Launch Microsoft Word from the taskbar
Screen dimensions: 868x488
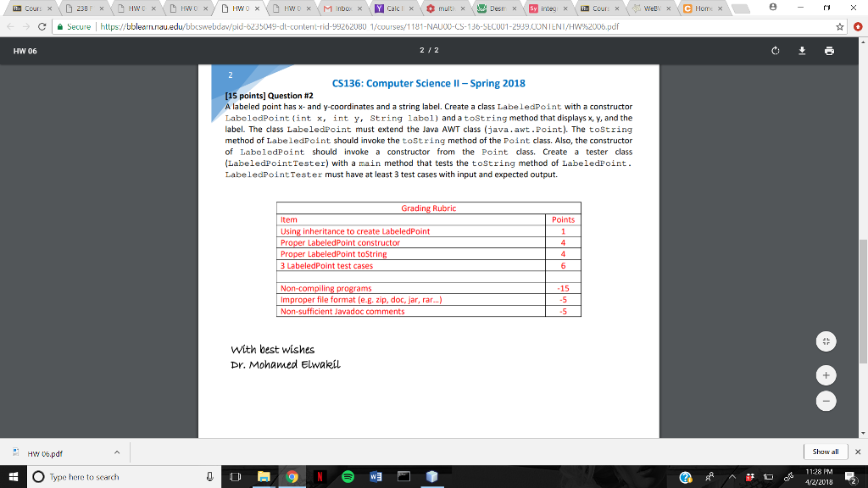click(x=376, y=475)
